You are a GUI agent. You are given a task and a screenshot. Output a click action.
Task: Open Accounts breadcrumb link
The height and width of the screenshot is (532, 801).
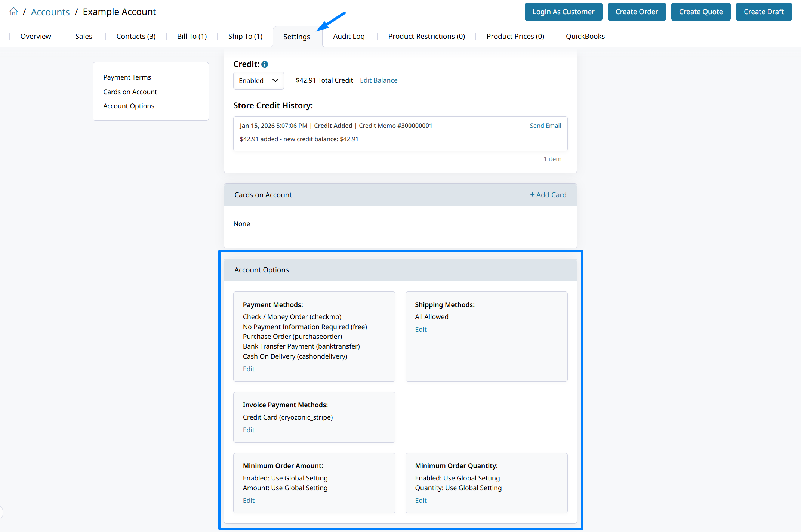click(x=50, y=12)
